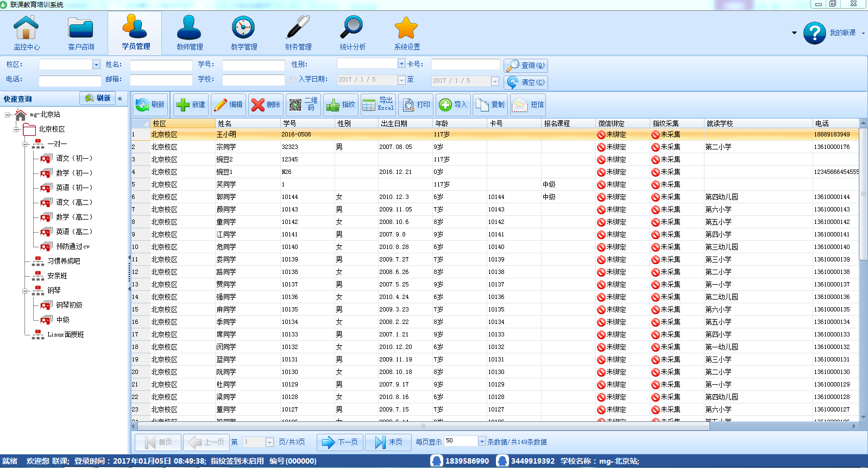The width and height of the screenshot is (868, 468).
Task: Click the 复制 copy button
Action: tap(490, 104)
